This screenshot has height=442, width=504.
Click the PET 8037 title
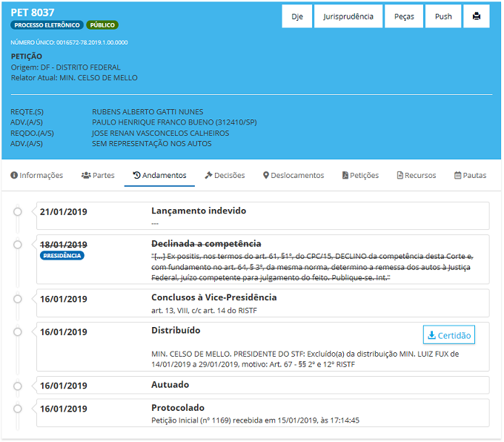(x=33, y=13)
